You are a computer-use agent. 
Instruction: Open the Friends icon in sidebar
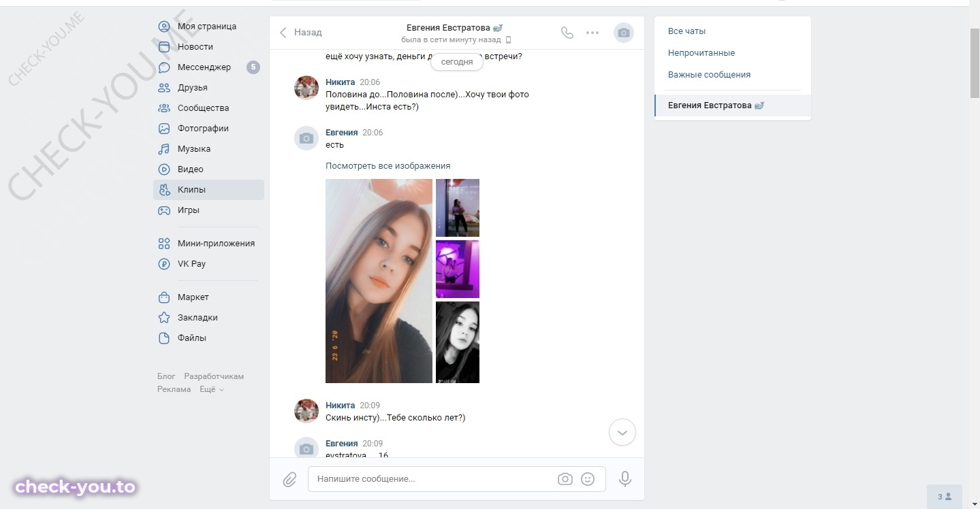(x=164, y=88)
